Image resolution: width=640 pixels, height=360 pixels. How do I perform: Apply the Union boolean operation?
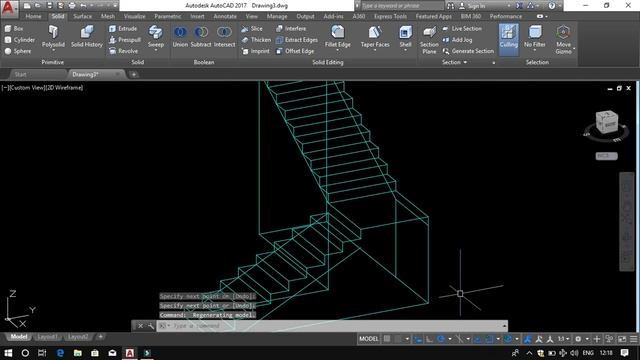[180, 37]
